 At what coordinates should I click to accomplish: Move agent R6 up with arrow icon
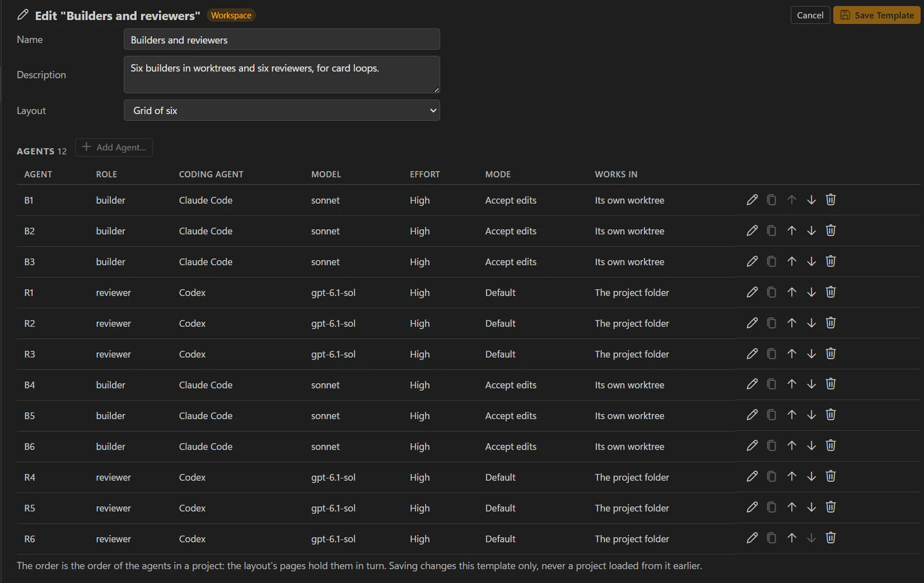tap(792, 538)
